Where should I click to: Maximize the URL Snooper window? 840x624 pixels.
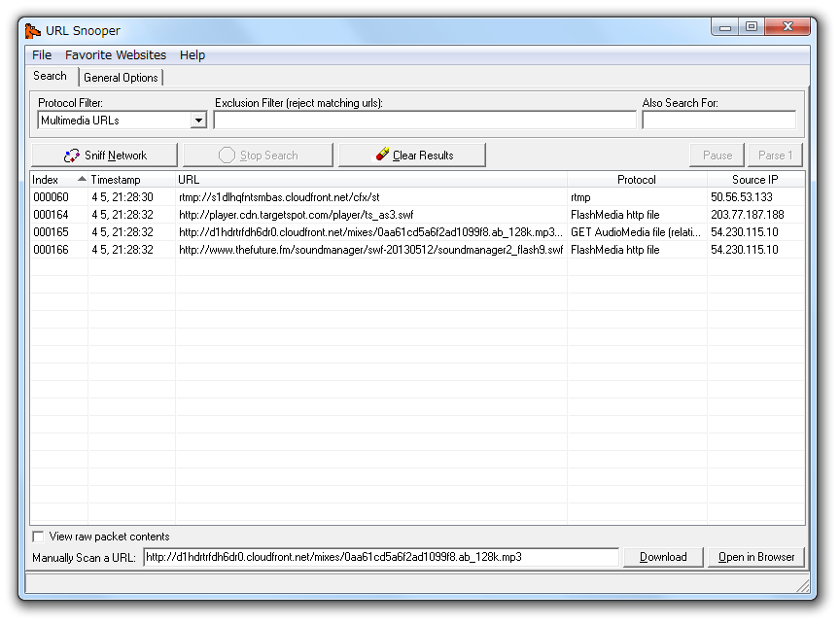(x=752, y=27)
